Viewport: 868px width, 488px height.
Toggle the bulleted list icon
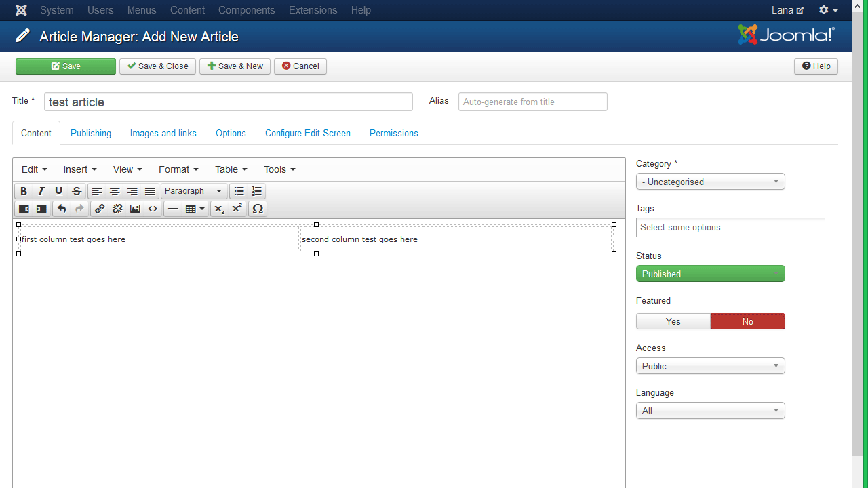pos(239,190)
